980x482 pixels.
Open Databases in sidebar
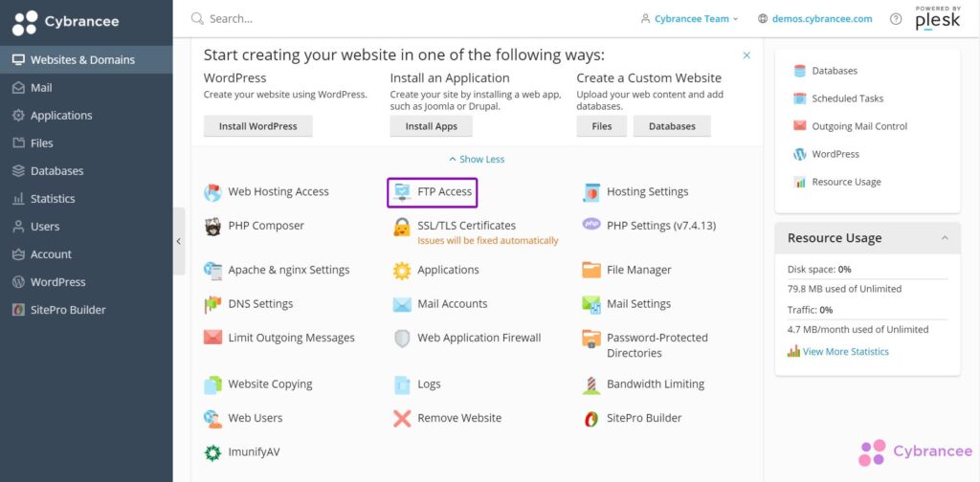click(x=86, y=171)
